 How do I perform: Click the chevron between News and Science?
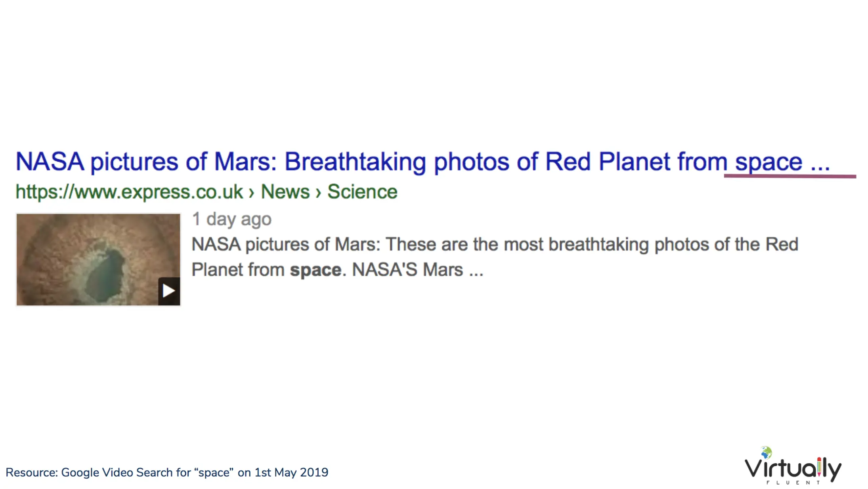click(x=318, y=193)
